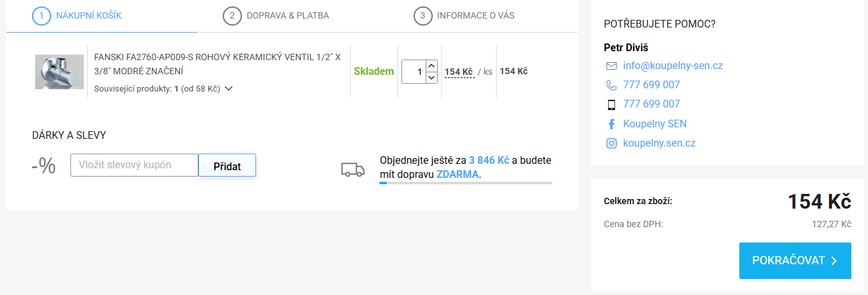Click the discount percent symbol icon
The height and width of the screenshot is (295, 868).
44,166
